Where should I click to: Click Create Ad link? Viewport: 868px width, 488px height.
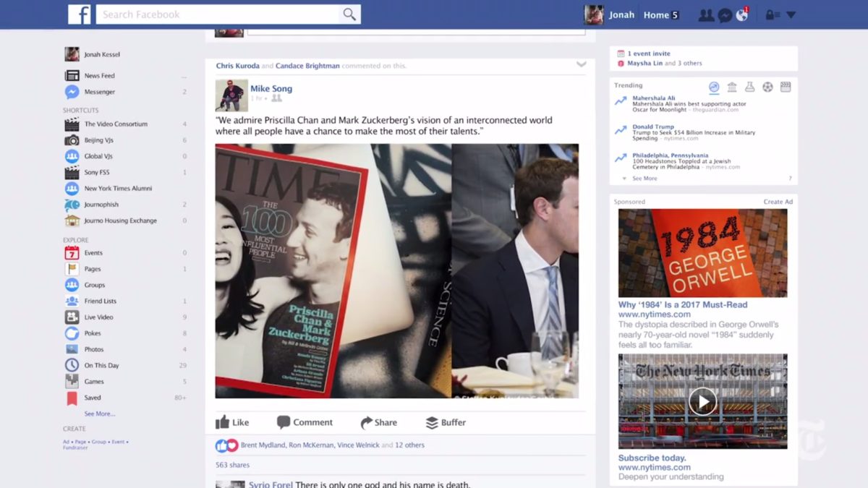click(x=778, y=202)
